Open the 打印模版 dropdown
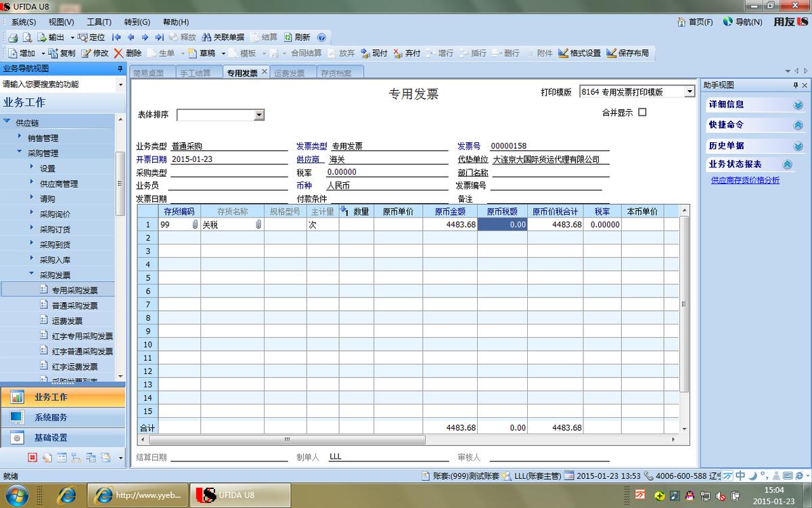This screenshot has width=812, height=508. pos(690,91)
